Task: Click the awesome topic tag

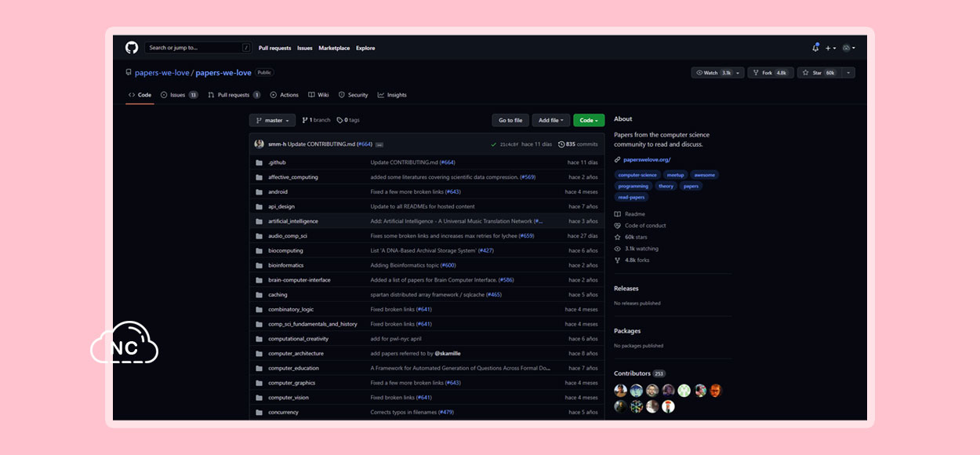Action: coord(704,175)
